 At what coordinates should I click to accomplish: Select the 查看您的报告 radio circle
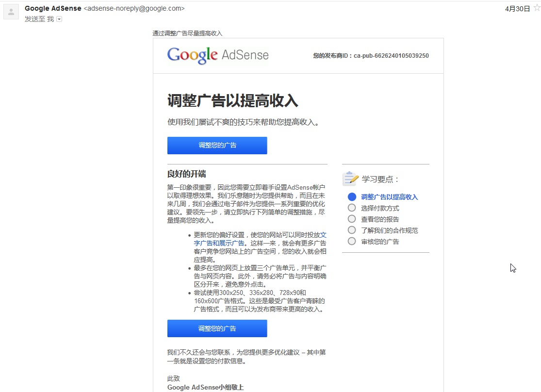click(352, 219)
